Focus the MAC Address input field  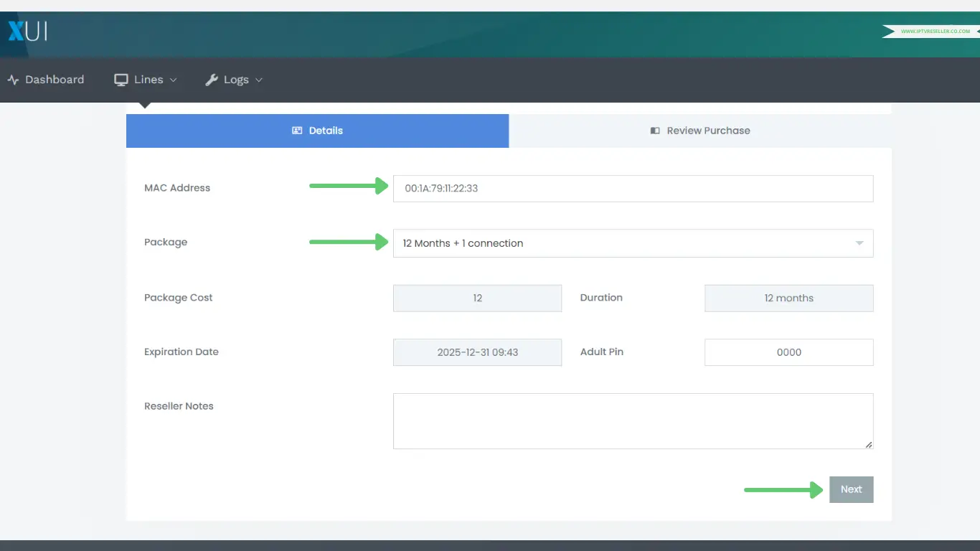pos(633,189)
